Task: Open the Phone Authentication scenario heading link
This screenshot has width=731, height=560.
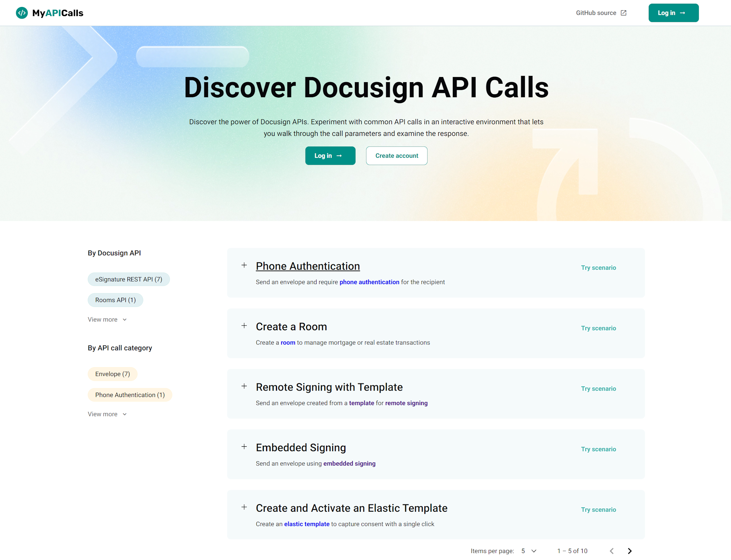Action: point(307,266)
